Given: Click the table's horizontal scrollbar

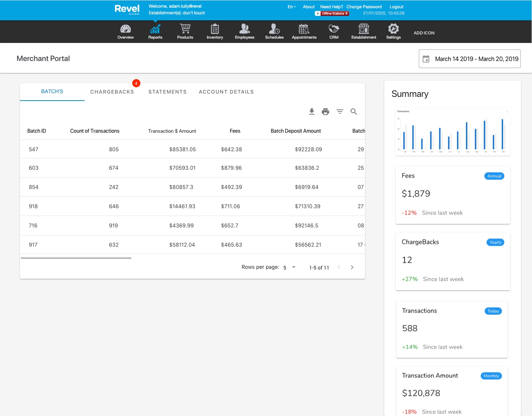Looking at the screenshot, I should point(76,258).
